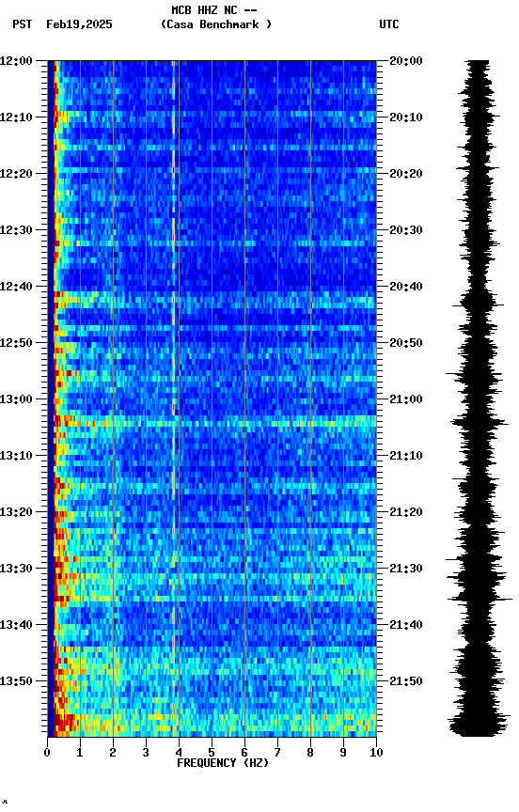The width and height of the screenshot is (519, 812).
Task: Click the UTC time label 21:50
Action: coord(406,681)
